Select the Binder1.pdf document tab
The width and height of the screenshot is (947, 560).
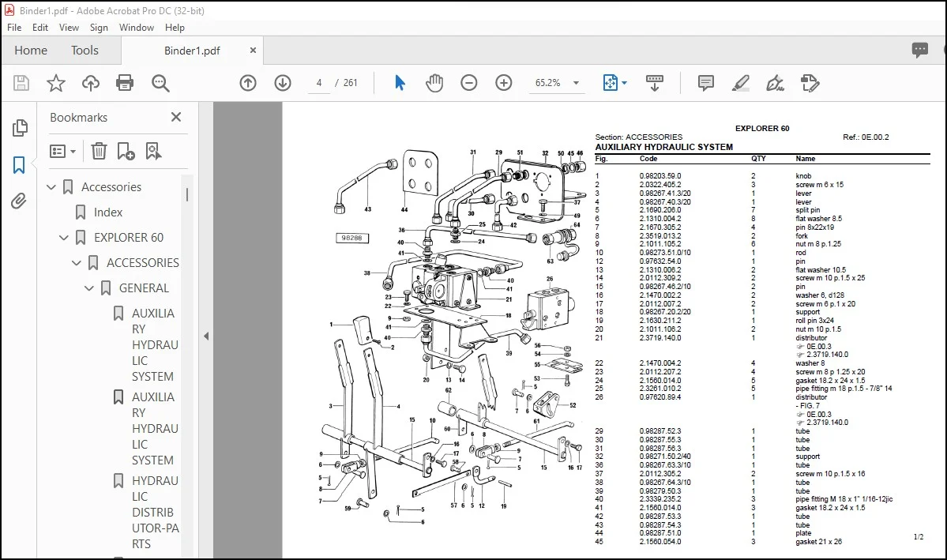pyautogui.click(x=192, y=51)
